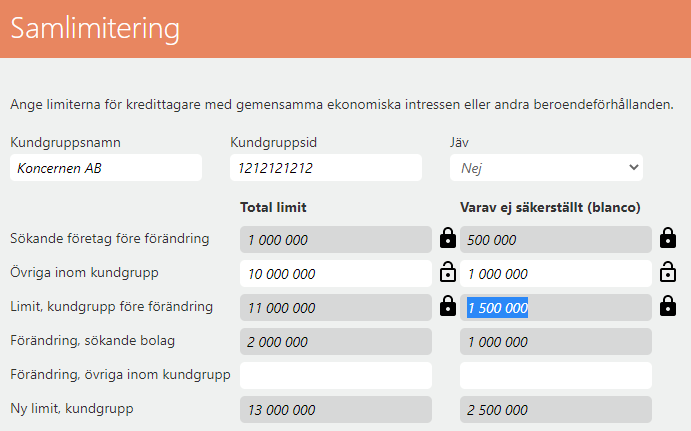Click the Förändring, sökande bolag 2 000 000 field
The width and height of the screenshot is (691, 431).
(x=336, y=342)
